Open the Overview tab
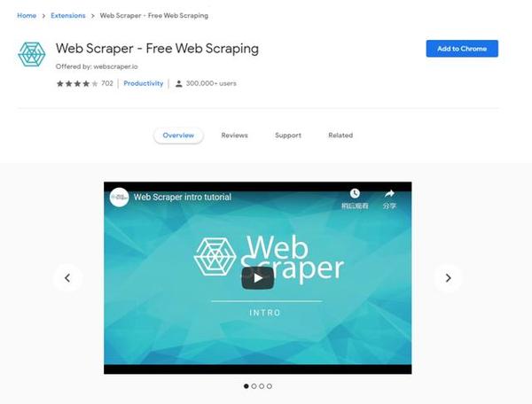Viewport: 532px width, 404px height. 178,136
